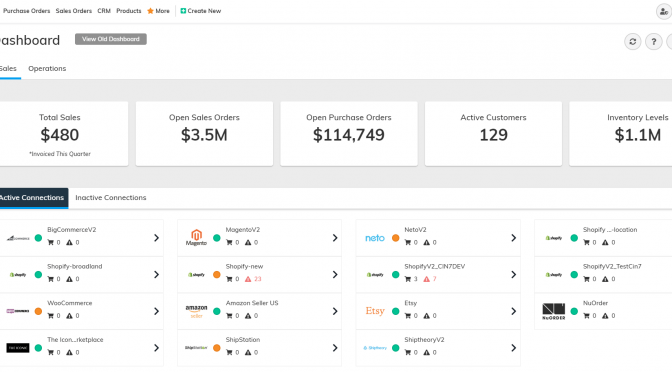Open the ShipStation connection arrow

click(335, 348)
